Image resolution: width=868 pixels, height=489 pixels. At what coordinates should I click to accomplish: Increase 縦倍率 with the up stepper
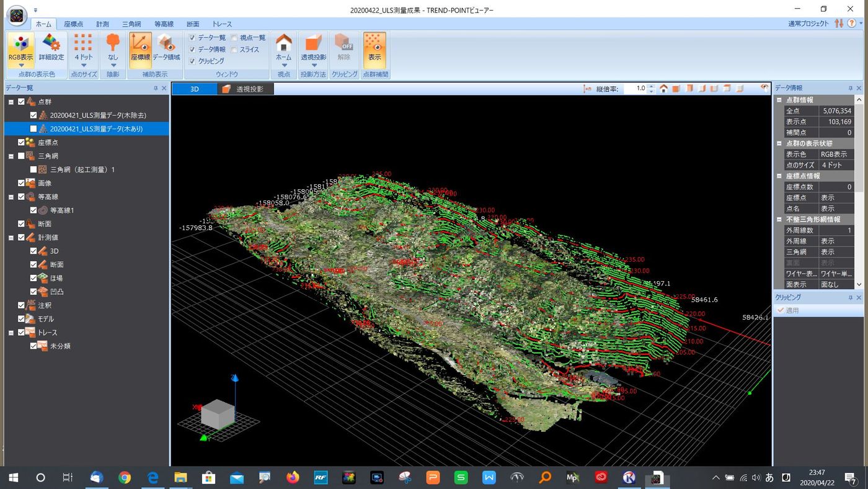pos(651,86)
